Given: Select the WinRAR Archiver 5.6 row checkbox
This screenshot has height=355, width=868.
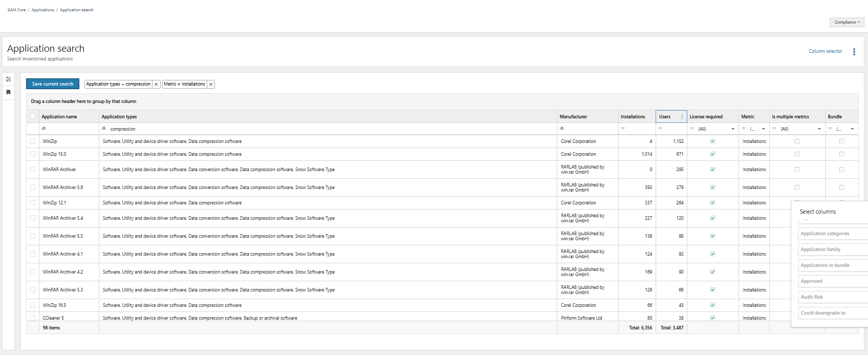Looking at the screenshot, I should [x=33, y=187].
